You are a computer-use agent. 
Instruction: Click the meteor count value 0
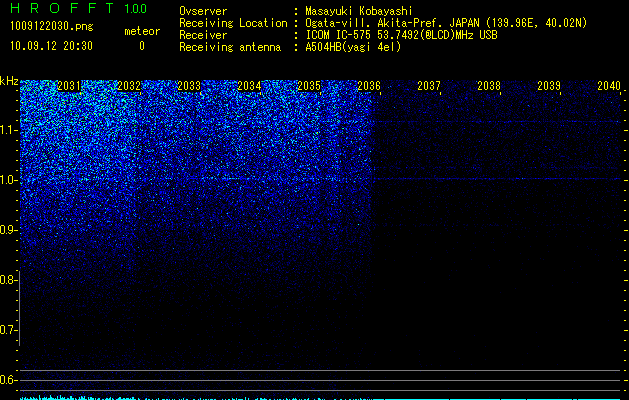pyautogui.click(x=142, y=46)
